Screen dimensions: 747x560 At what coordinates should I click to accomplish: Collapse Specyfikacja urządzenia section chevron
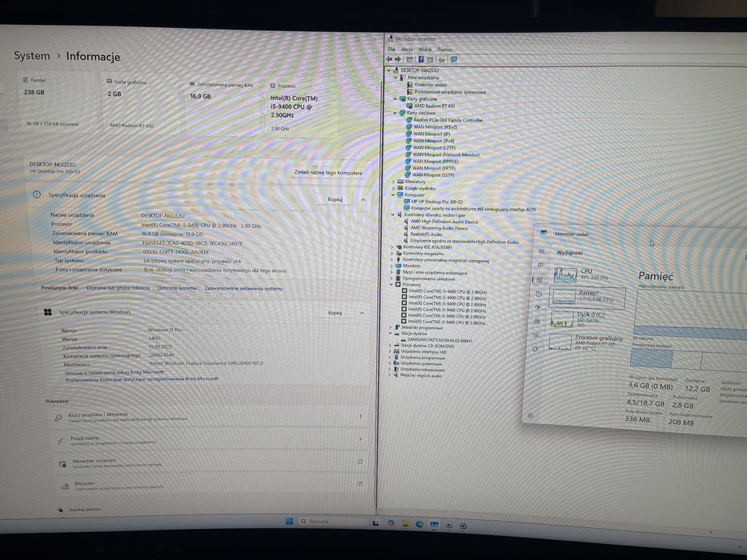click(x=363, y=199)
